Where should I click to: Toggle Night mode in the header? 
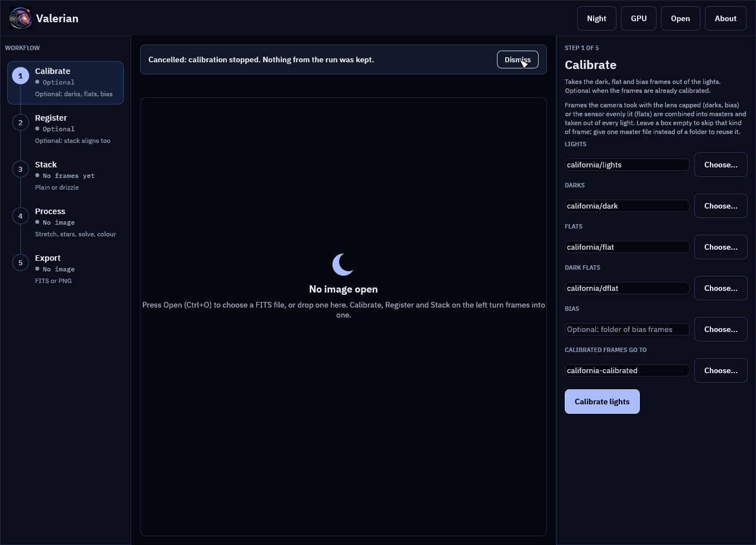(x=596, y=18)
